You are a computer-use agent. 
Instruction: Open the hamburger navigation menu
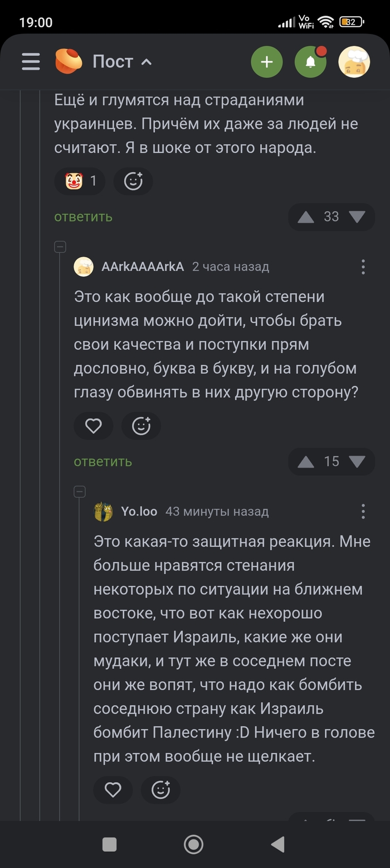click(31, 61)
